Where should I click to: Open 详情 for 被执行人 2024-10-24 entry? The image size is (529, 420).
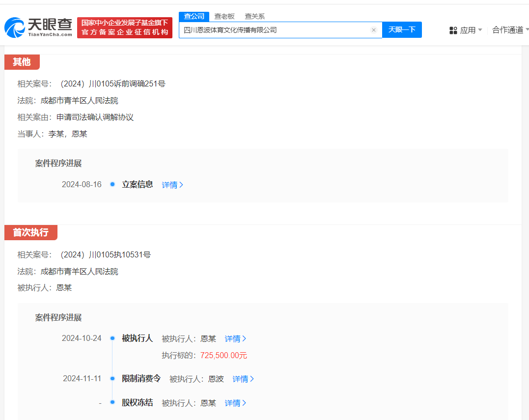coord(235,339)
